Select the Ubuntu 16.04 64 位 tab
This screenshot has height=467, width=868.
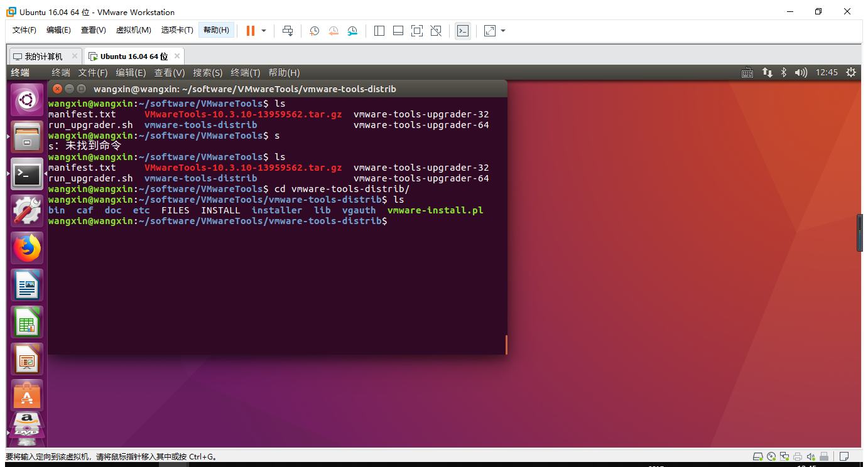[x=134, y=56]
